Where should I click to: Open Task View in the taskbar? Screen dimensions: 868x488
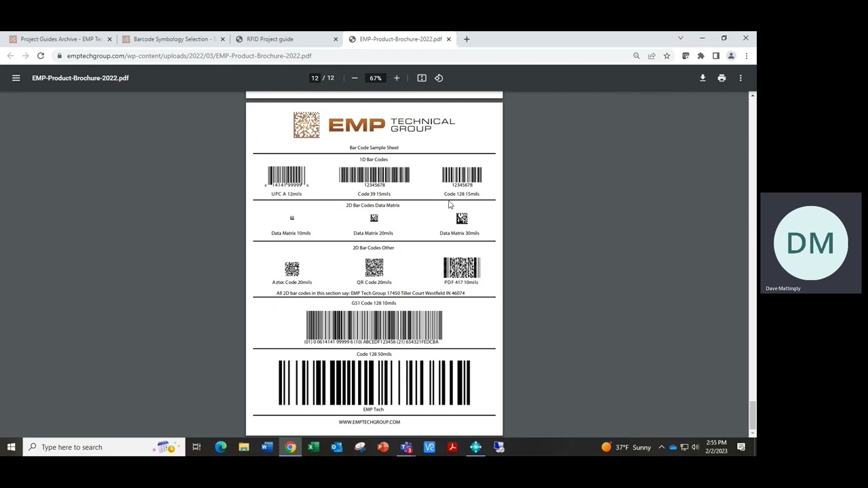click(197, 447)
